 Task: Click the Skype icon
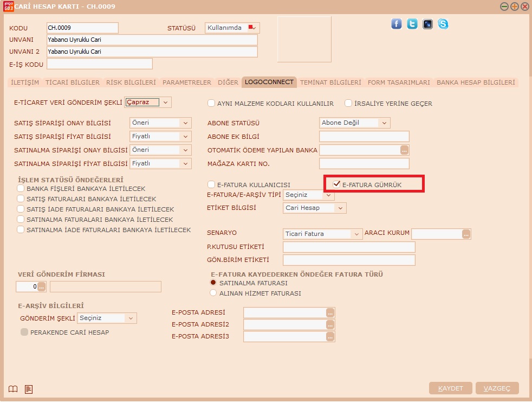point(443,24)
